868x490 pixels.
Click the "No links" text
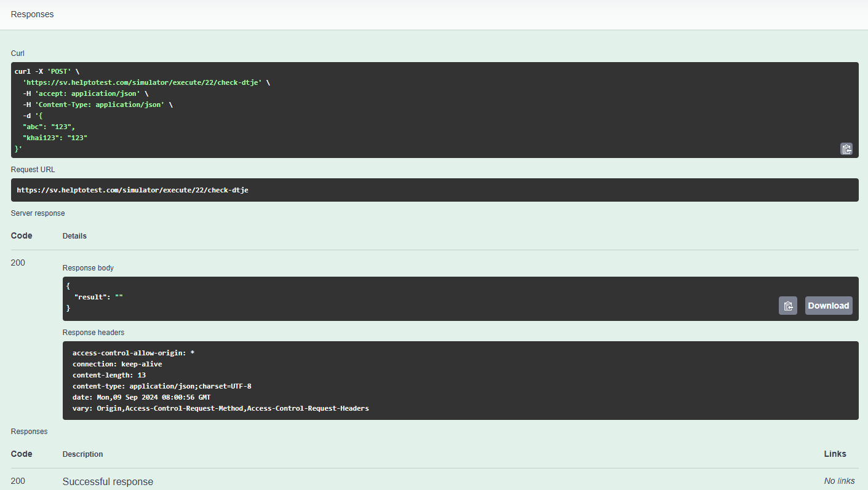click(x=839, y=481)
